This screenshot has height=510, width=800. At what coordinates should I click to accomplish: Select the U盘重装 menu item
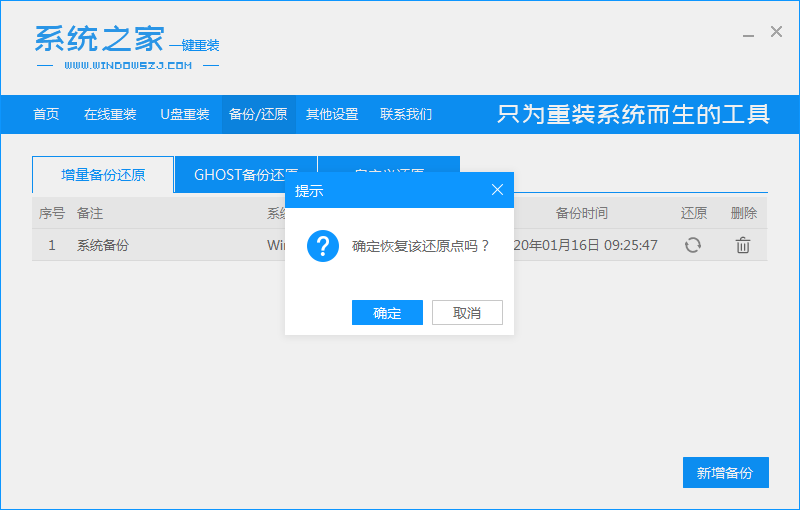(185, 114)
